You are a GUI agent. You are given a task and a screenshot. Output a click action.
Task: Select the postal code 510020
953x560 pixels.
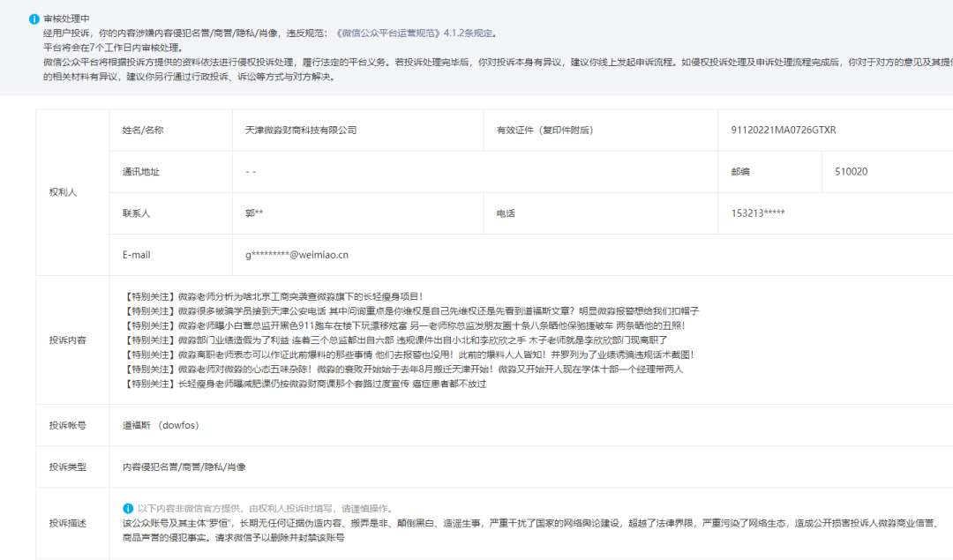coord(851,172)
